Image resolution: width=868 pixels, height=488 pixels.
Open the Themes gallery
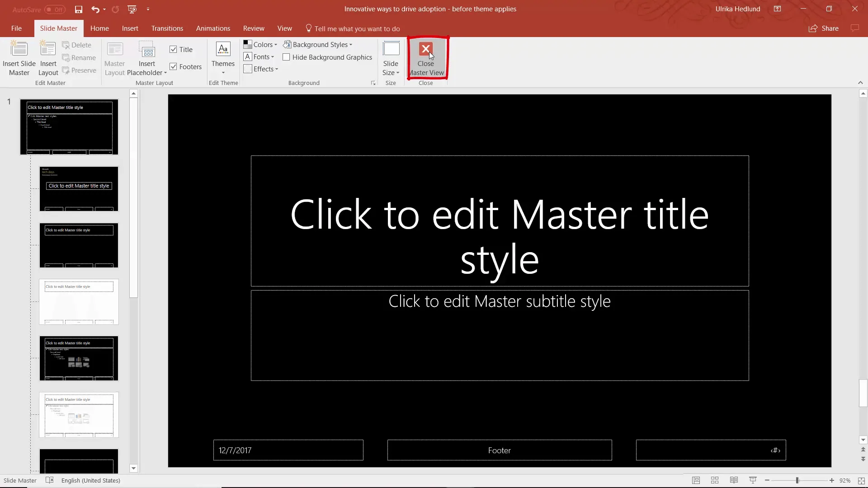(223, 59)
